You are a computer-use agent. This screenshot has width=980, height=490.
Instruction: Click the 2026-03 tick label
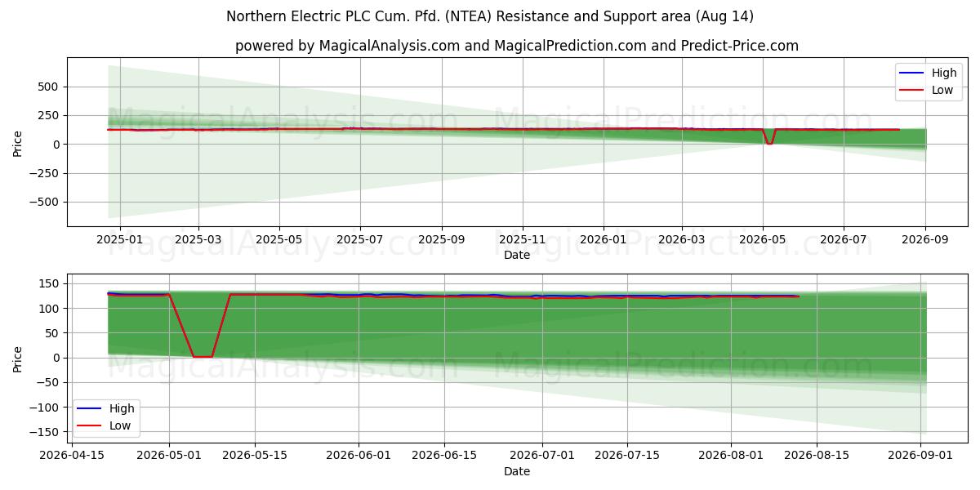click(x=682, y=239)
